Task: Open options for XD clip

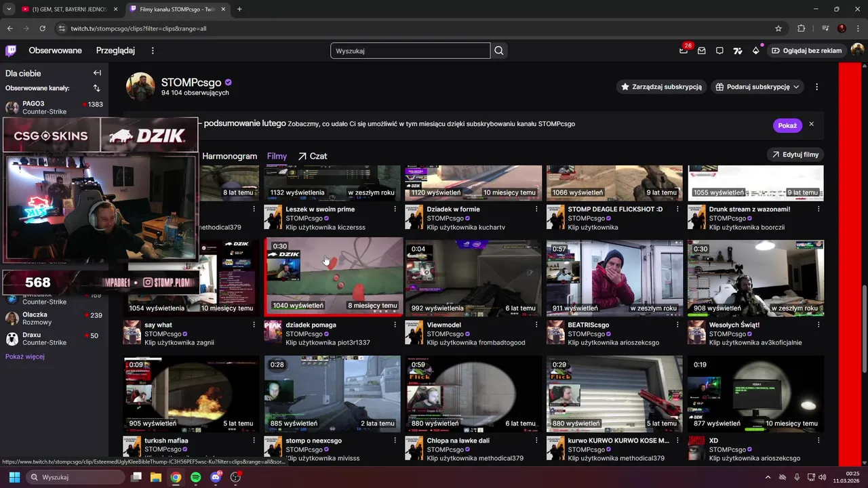Action: [x=818, y=441]
